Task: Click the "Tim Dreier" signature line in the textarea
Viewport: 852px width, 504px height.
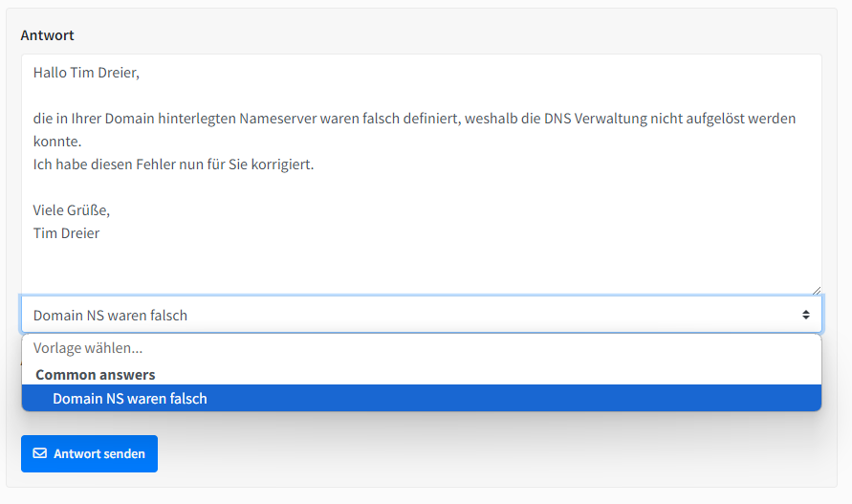Action: pyautogui.click(x=66, y=233)
